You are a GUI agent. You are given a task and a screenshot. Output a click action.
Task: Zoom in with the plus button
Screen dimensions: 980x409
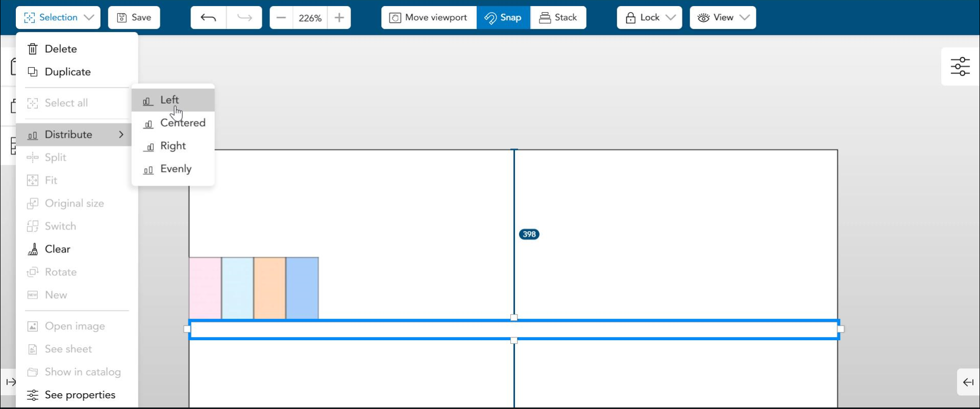click(339, 17)
